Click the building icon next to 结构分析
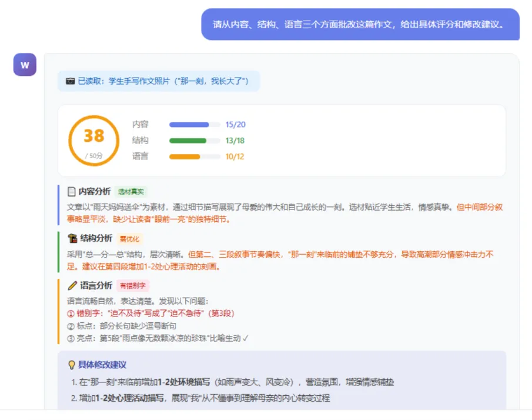 (x=72, y=238)
